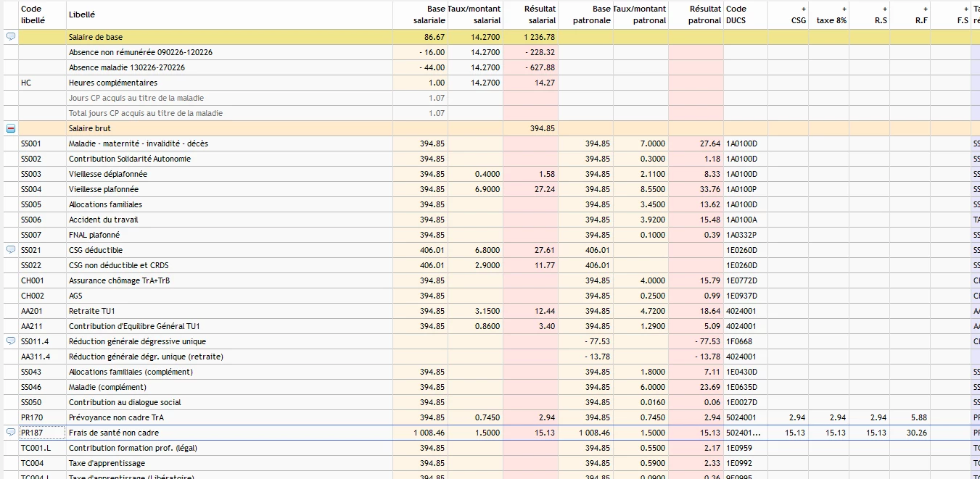Click the Libellé column header
Image resolution: width=980 pixels, height=479 pixels.
click(x=81, y=14)
